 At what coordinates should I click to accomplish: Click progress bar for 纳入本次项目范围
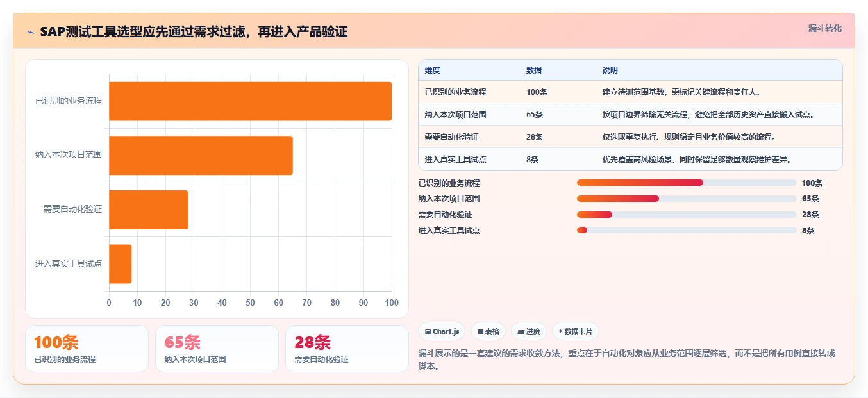coord(687,199)
